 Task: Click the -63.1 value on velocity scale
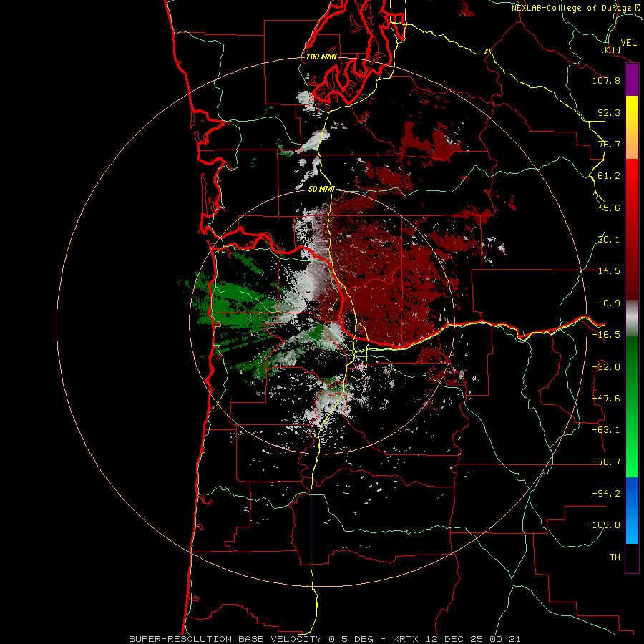tap(606, 430)
